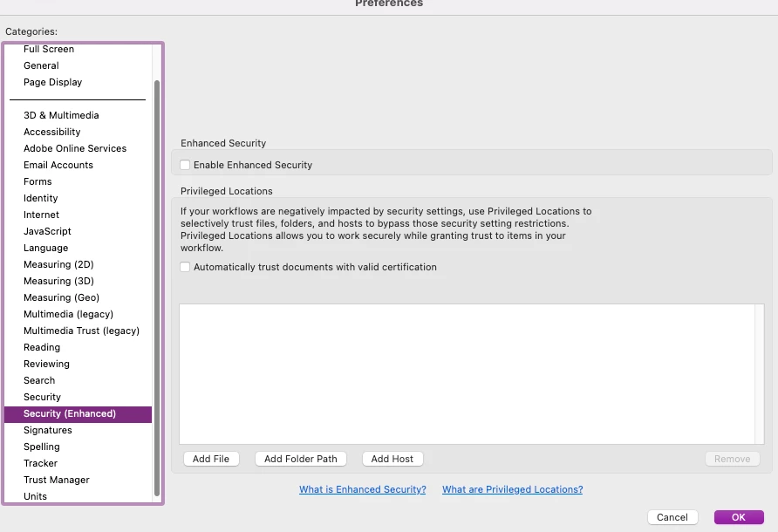The width and height of the screenshot is (778, 532).
Task: Select the Measuring (Geo) category
Action: pyautogui.click(x=78, y=297)
